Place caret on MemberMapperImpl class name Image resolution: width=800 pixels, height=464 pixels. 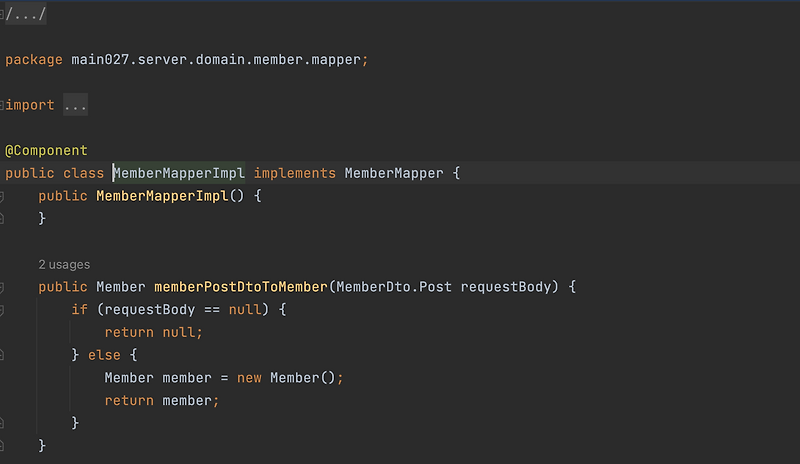(179, 173)
